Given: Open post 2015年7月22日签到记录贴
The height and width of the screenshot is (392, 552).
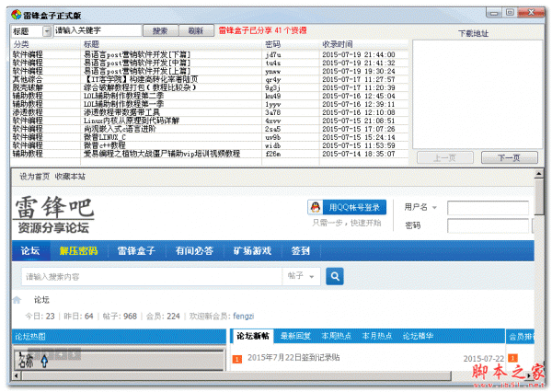Looking at the screenshot, I should [x=293, y=358].
